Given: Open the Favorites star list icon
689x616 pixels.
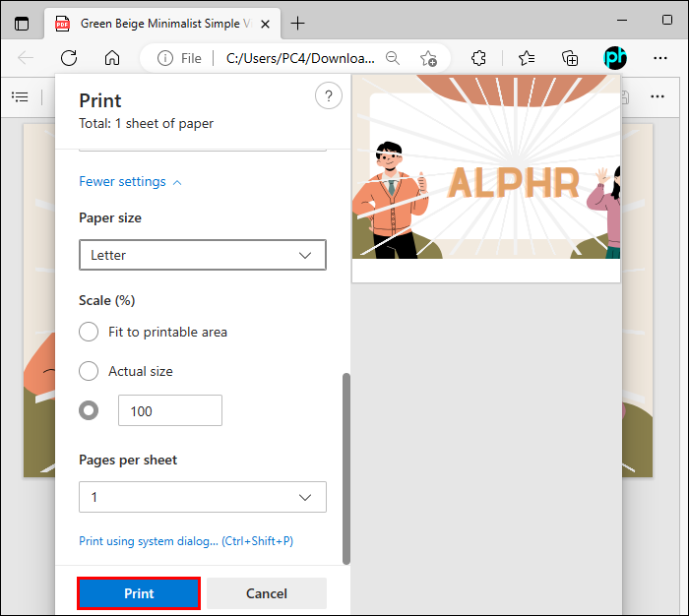Looking at the screenshot, I should point(527,58).
